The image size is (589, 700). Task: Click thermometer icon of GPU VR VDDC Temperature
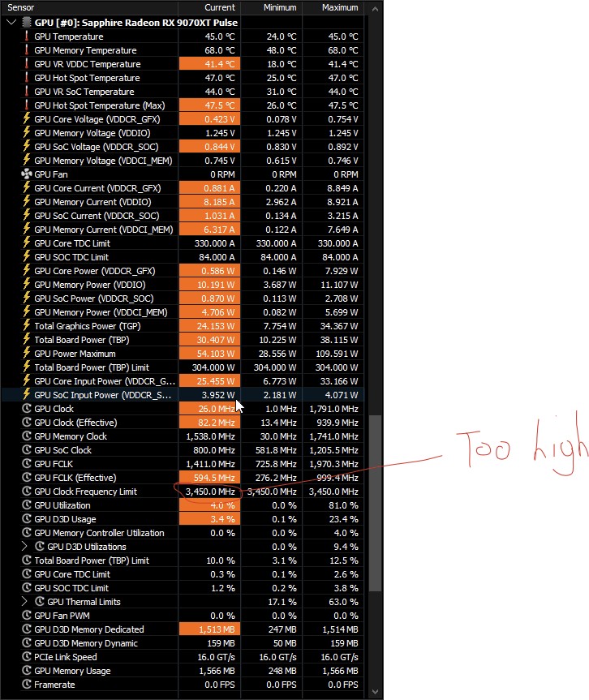(27, 64)
